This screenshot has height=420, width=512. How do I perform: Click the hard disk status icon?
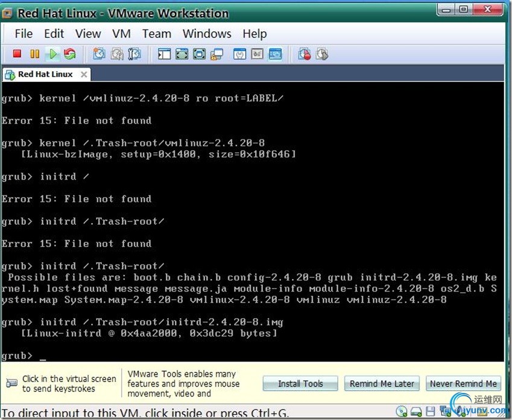point(416,411)
